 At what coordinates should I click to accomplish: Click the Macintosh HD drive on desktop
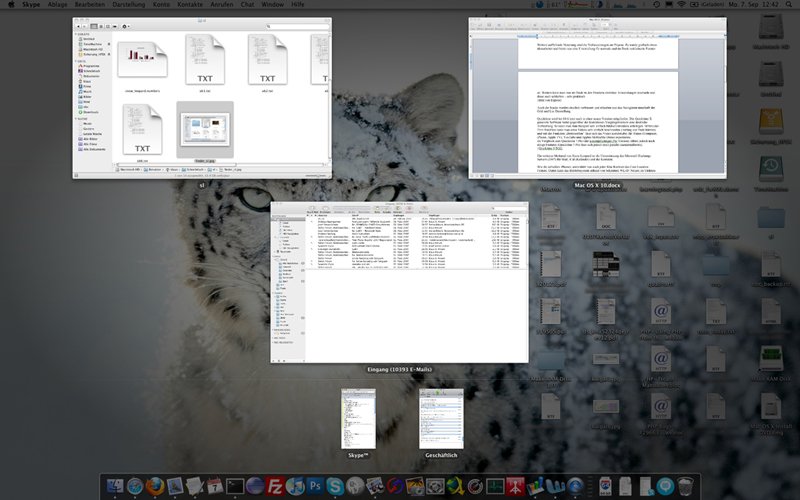click(770, 28)
